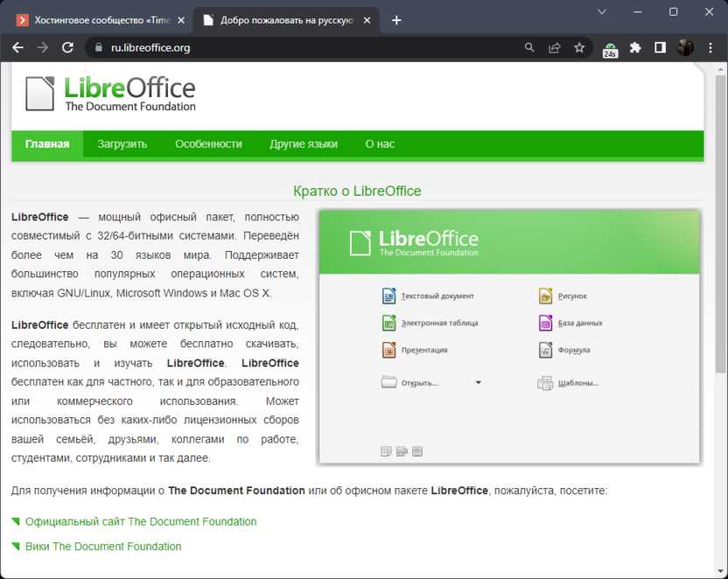Bookmark this page with the star icon
Viewport: 728px width, 579px height.
point(579,47)
